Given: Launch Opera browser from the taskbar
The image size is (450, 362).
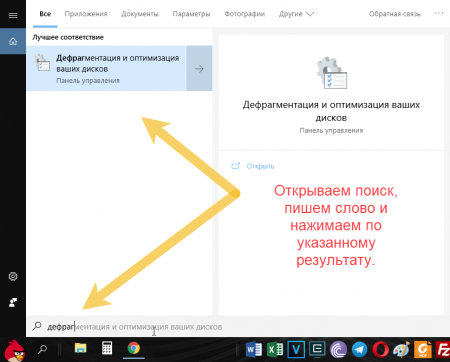Looking at the screenshot, I should (380, 350).
